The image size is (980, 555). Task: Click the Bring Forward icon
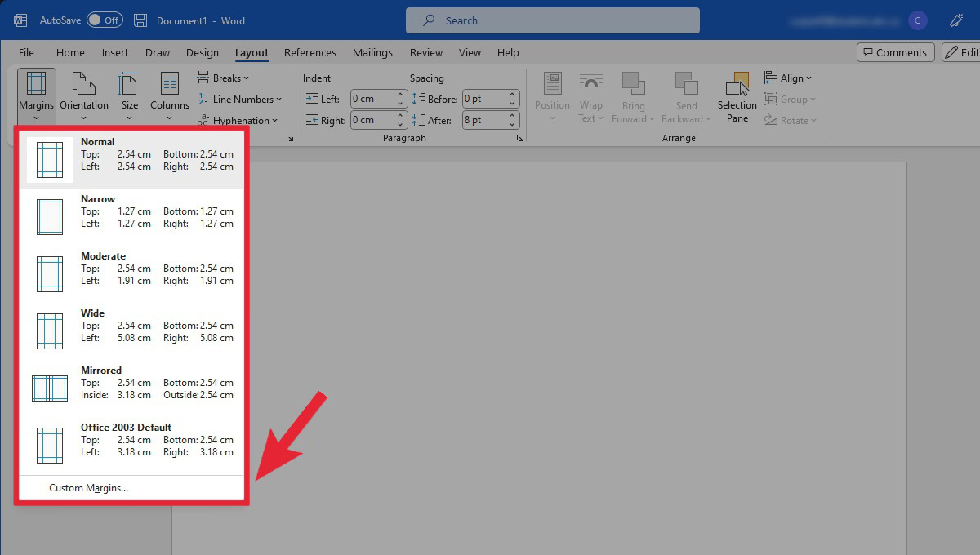tap(634, 95)
